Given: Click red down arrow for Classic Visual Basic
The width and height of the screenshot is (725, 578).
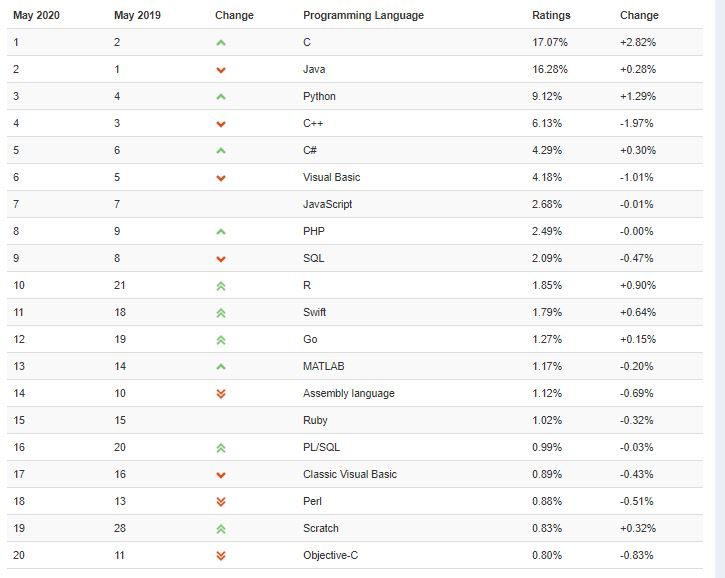Looking at the screenshot, I should [221, 475].
